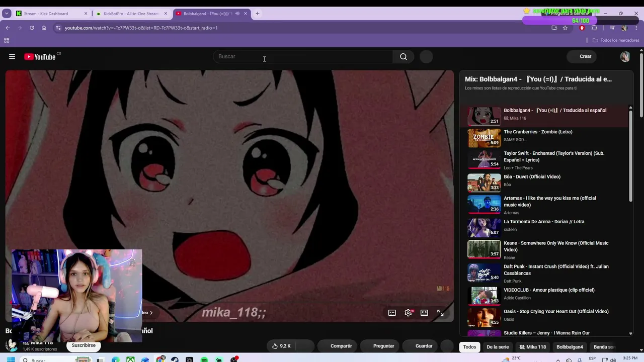644x362 pixels.
Task: Click the YouTube search magnifier button
Action: [404, 57]
